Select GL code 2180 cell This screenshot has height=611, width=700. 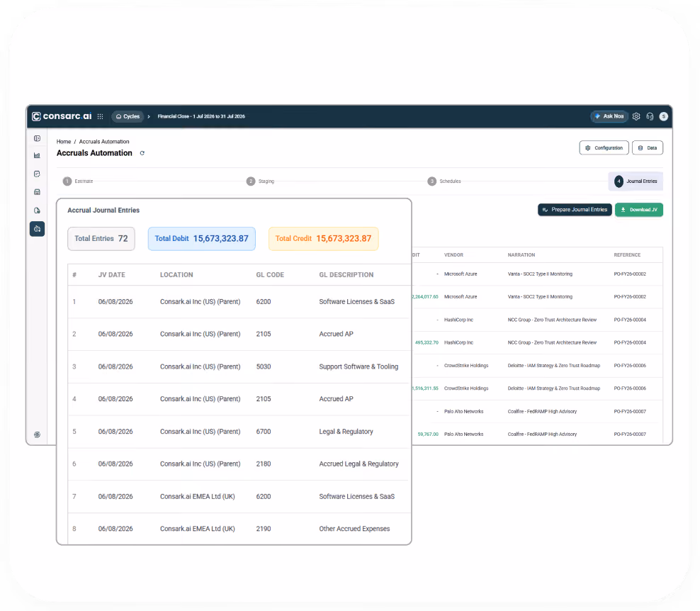coord(264,464)
